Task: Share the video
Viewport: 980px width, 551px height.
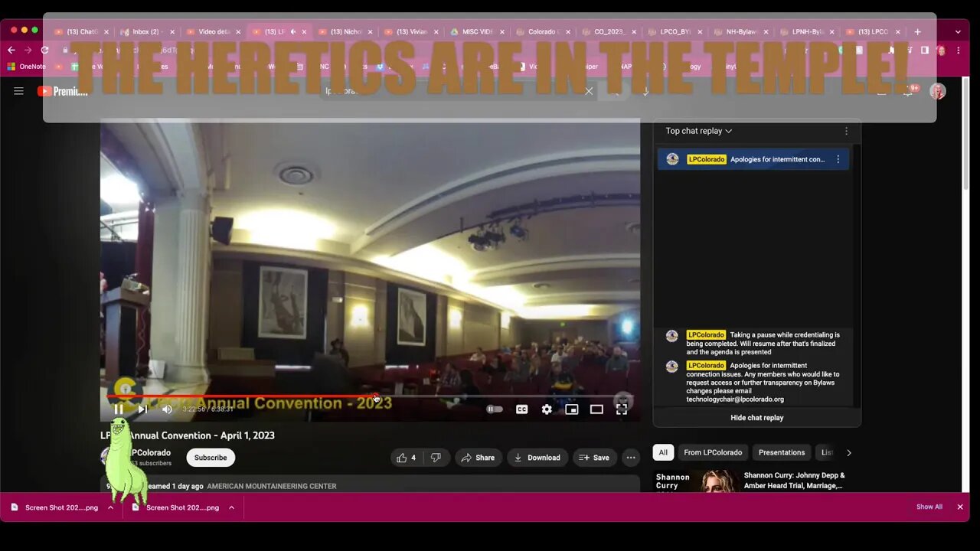Action: 477,458
